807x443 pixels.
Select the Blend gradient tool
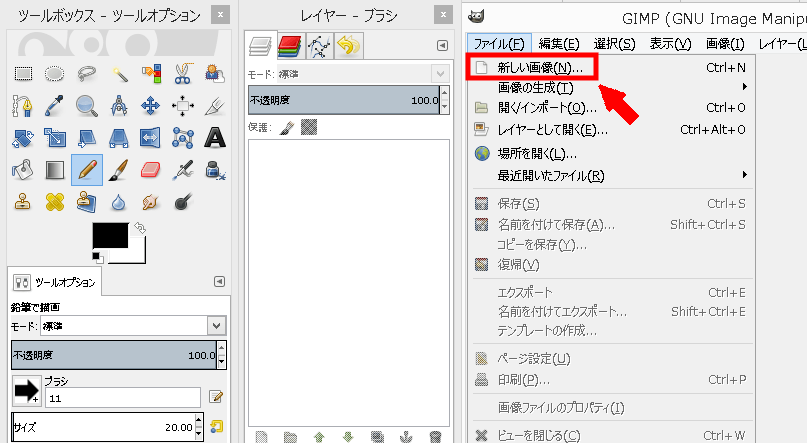55,170
